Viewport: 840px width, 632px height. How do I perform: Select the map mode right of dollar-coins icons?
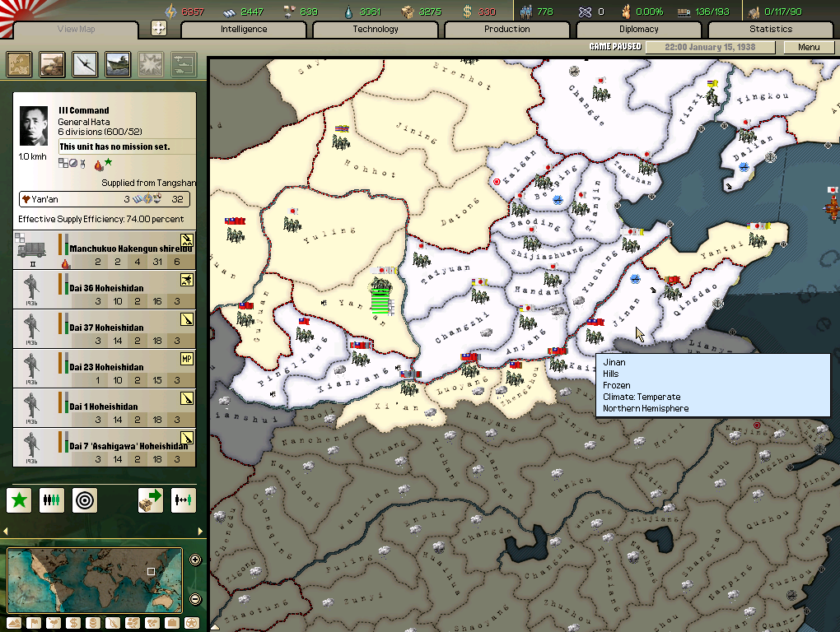tap(113, 623)
